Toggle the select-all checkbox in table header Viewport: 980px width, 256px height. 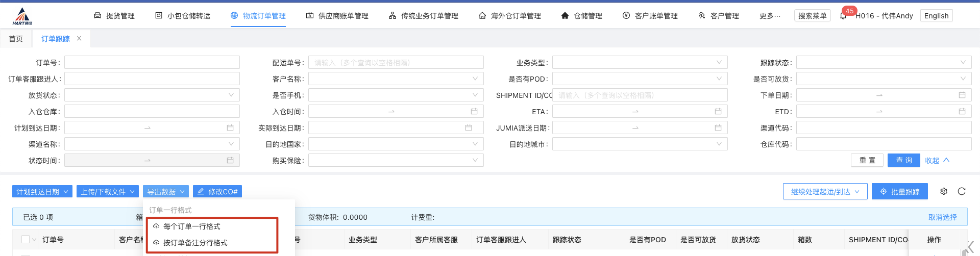point(26,240)
